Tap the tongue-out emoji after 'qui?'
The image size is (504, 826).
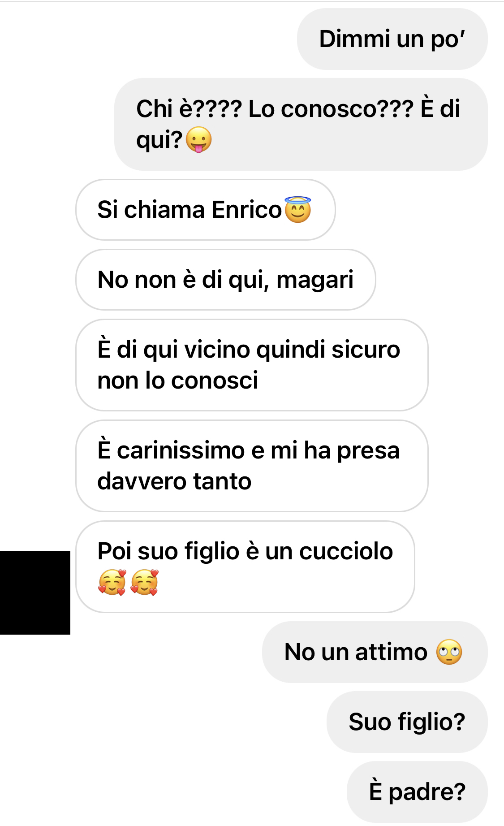(198, 139)
